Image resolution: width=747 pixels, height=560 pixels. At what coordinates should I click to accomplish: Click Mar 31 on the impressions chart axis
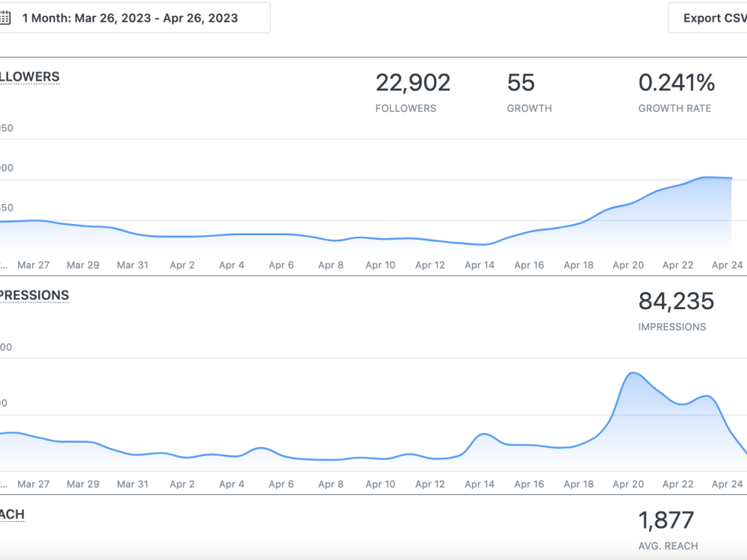click(132, 485)
